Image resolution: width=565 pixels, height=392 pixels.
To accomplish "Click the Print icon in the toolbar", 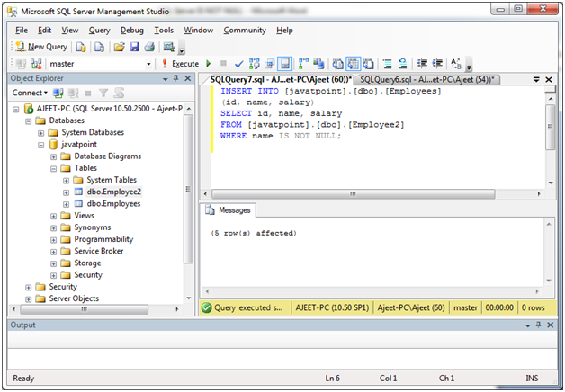I will tap(149, 47).
